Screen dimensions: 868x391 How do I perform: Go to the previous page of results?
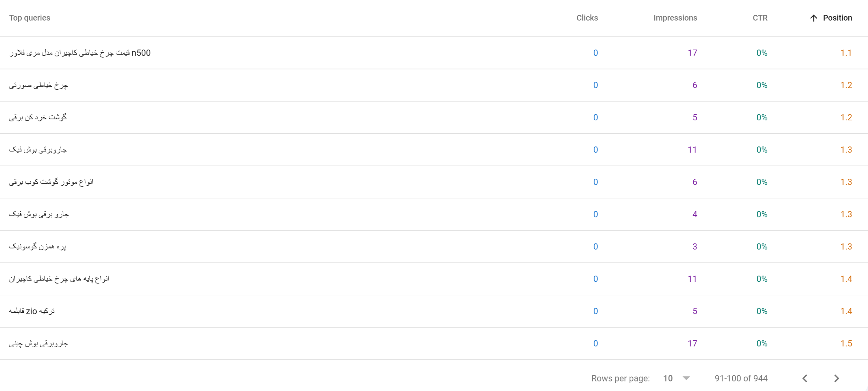(805, 378)
